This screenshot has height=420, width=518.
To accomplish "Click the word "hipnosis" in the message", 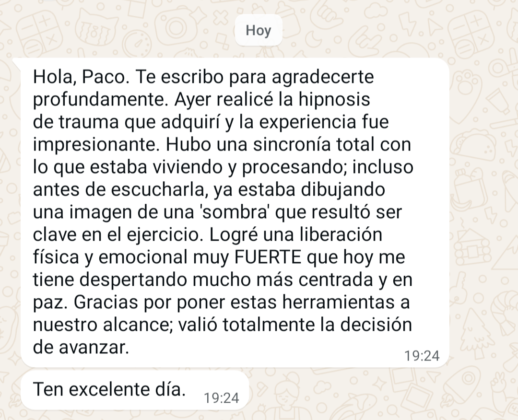I will point(334,100).
